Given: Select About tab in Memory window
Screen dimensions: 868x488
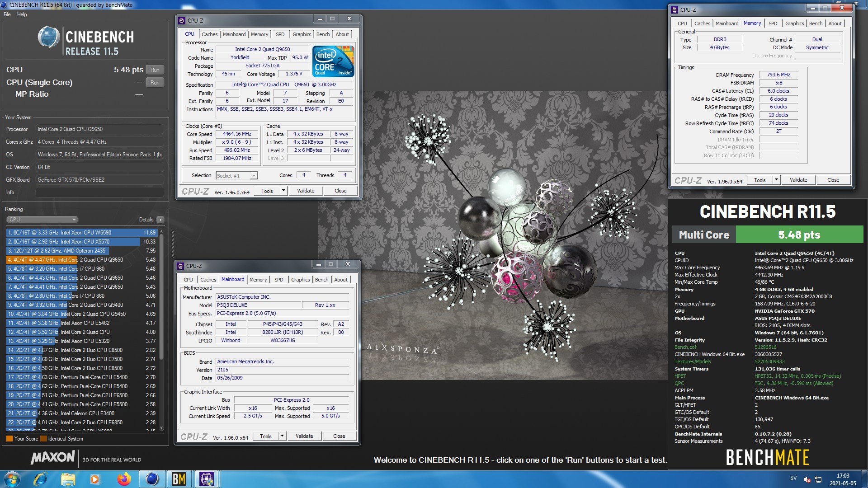Looking at the screenshot, I should pos(835,23).
